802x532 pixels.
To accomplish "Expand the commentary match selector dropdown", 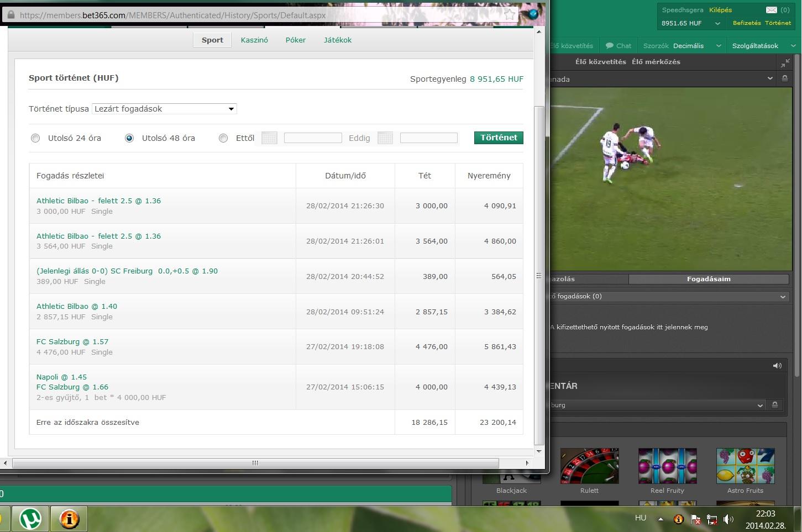I will [760, 405].
